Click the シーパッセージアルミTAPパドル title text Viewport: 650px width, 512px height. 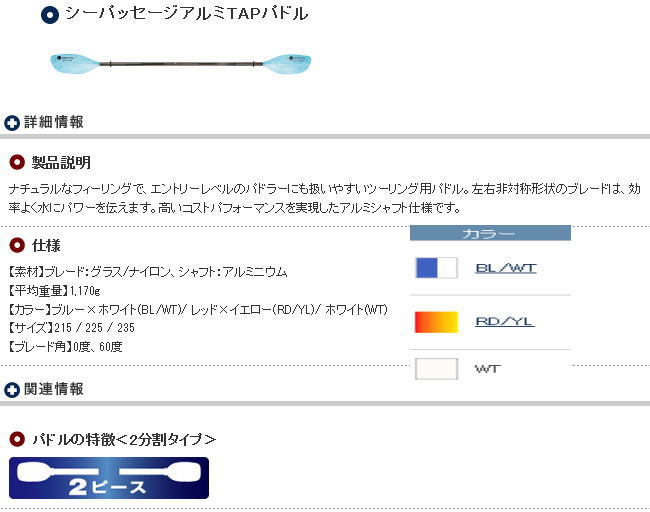click(187, 14)
